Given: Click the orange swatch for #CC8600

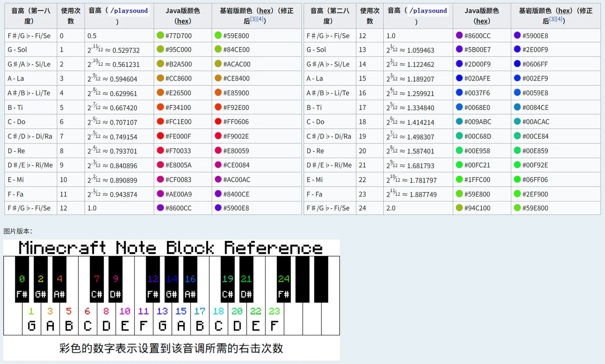Looking at the screenshot, I should [160, 78].
